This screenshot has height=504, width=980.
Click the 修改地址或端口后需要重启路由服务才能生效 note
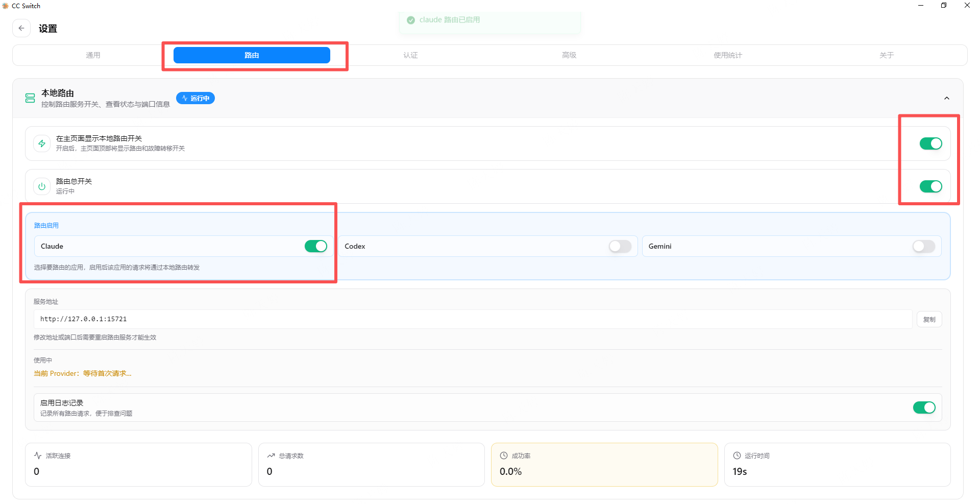(95, 337)
